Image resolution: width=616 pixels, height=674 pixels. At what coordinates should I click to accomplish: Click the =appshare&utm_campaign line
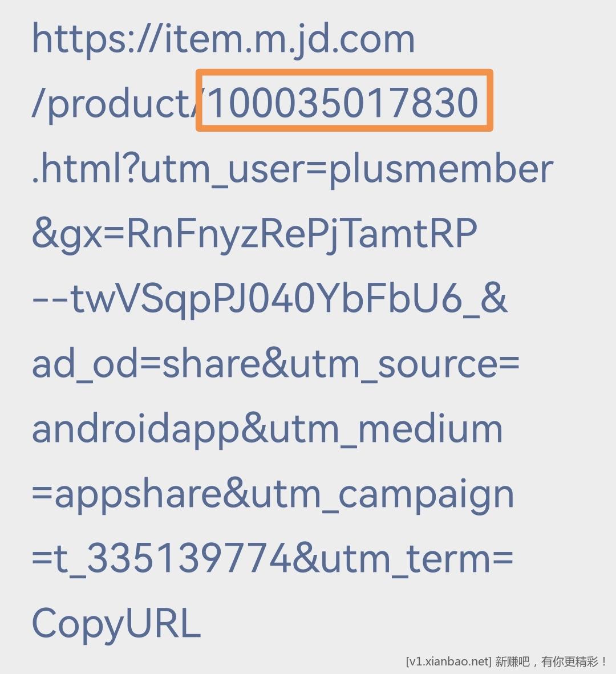tap(273, 494)
